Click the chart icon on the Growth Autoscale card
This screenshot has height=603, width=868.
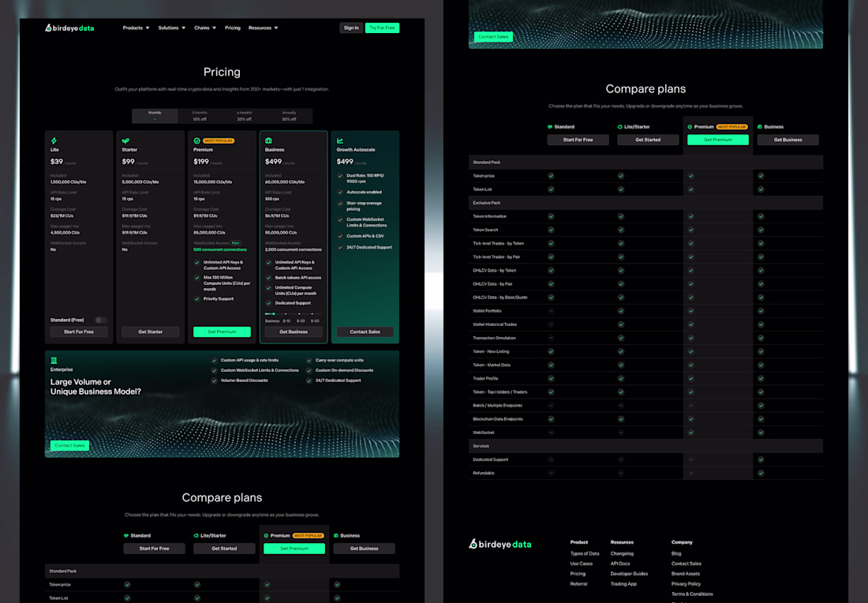pos(340,140)
